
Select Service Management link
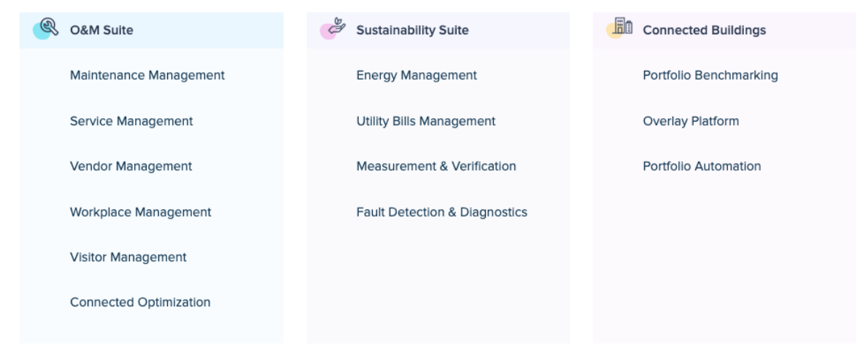[131, 121]
